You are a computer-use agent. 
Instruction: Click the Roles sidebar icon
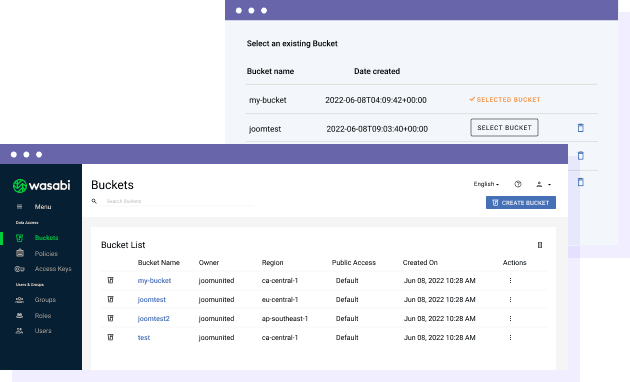[x=19, y=315]
